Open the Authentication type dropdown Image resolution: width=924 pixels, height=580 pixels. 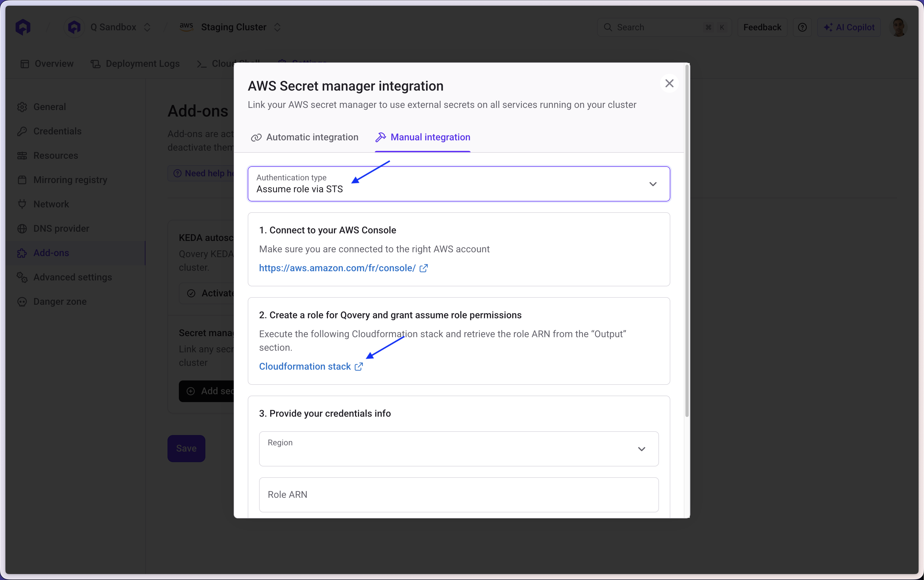coord(459,184)
